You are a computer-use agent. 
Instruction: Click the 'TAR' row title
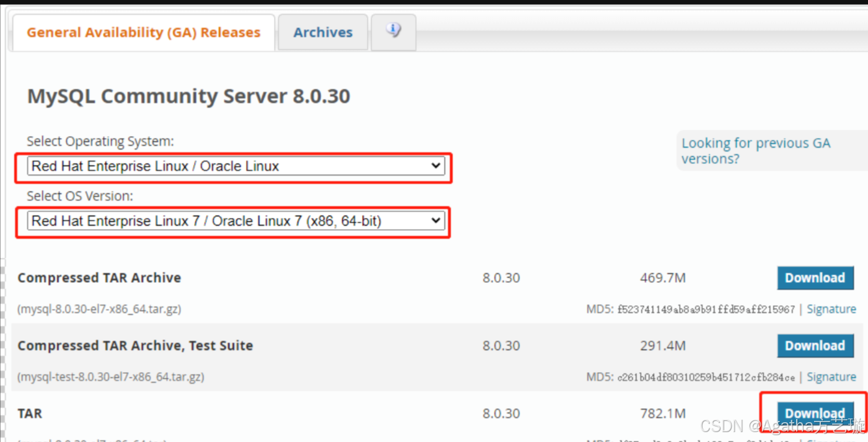30,413
